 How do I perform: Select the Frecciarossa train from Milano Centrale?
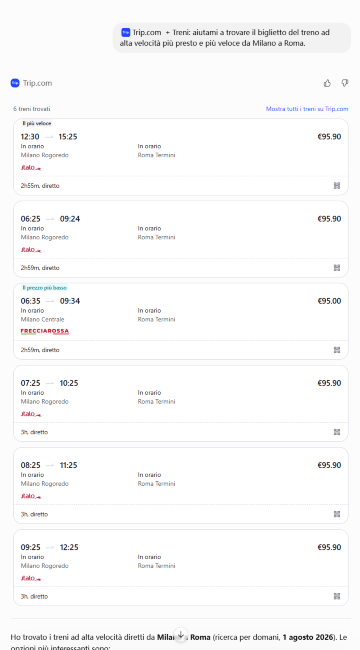tap(181, 321)
